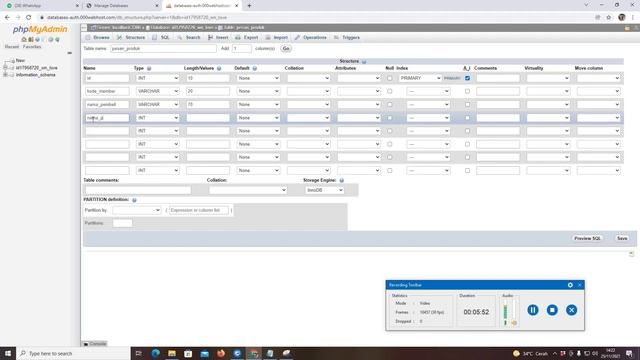This screenshot has height=360, width=640.
Task: Toggle A_I checkbox for nama_pembeli row
Action: click(467, 104)
